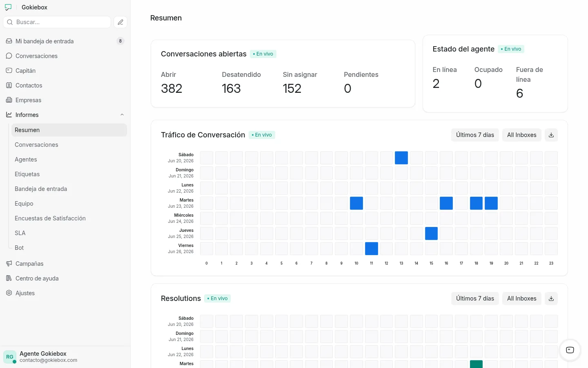The image size is (588, 368).
Task: Open the Empresas section
Action: point(65,100)
